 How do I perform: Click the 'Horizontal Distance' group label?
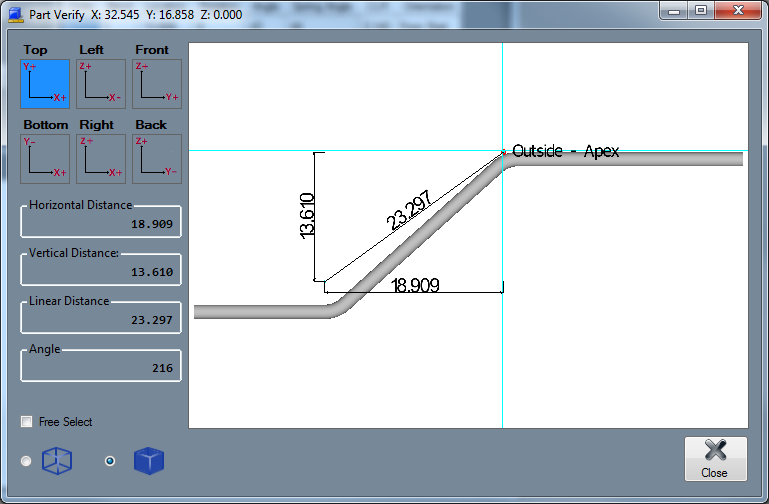click(x=80, y=204)
